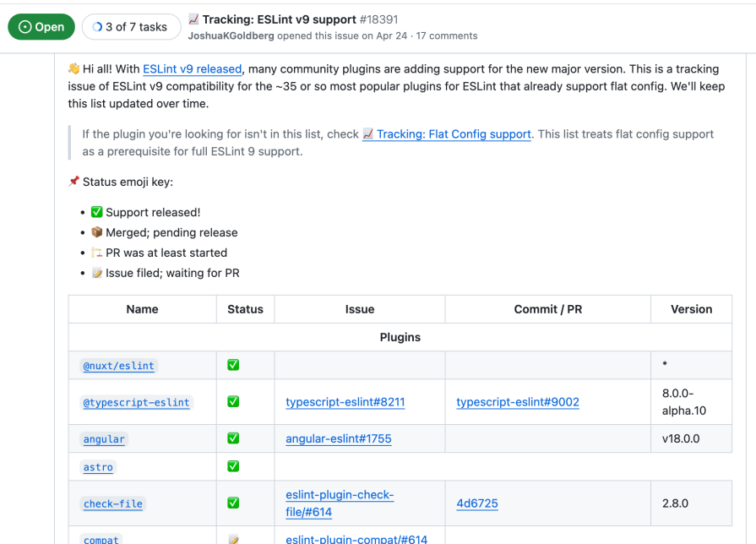Viewport: 756px width, 544px height.
Task: Click the waving hand emoji starting the comment
Action: point(73,68)
